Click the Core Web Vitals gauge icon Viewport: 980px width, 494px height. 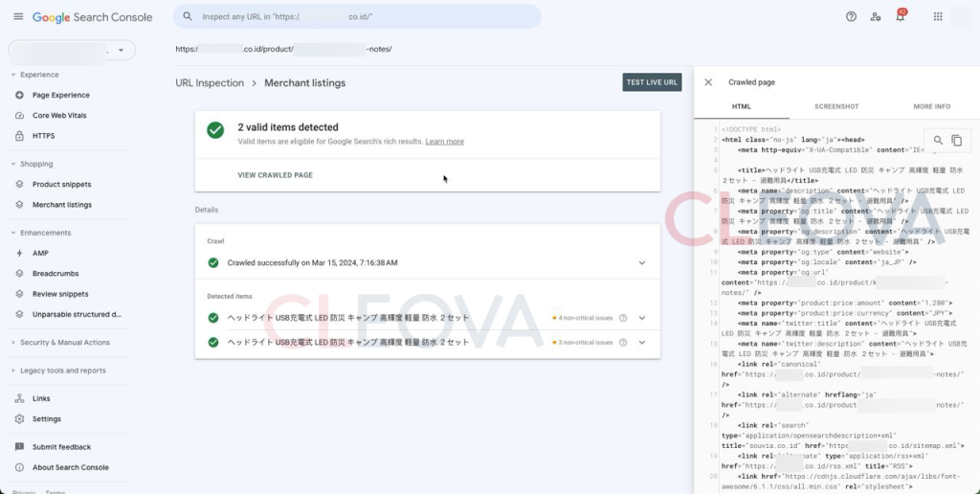click(x=19, y=116)
